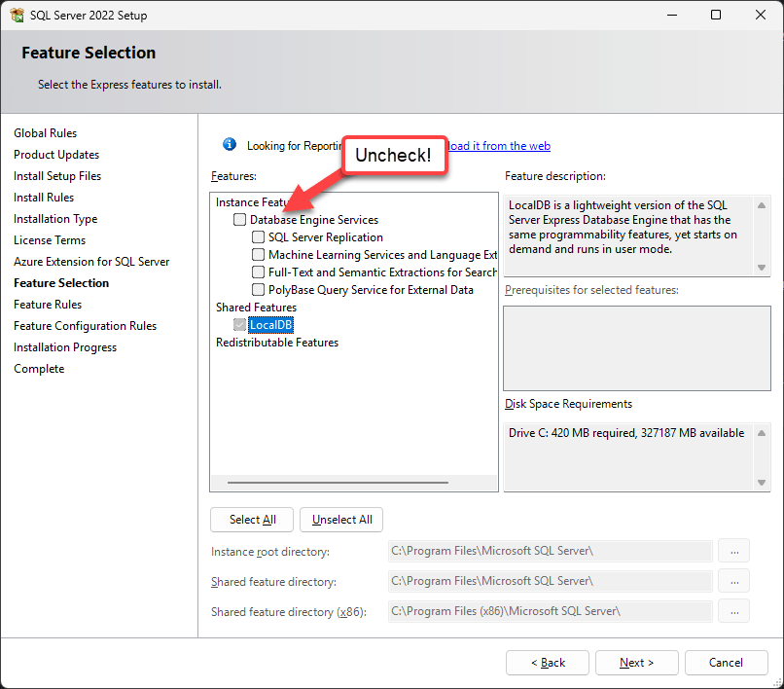Click the Shared feature directory (x86) path field
The image size is (784, 689).
(x=551, y=611)
